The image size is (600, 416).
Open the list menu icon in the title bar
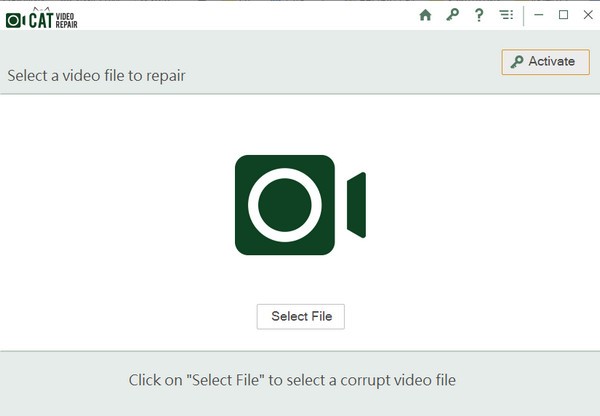click(506, 15)
